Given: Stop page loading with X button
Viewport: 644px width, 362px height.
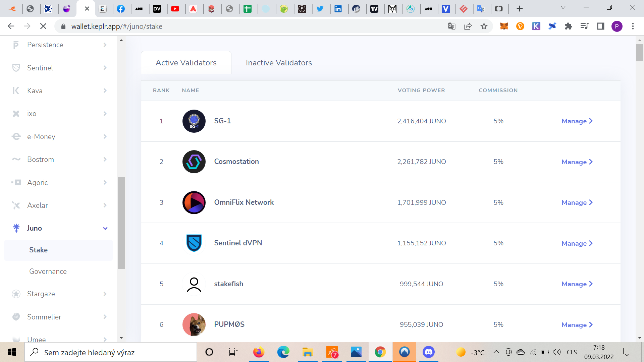Looking at the screenshot, I should point(43,26).
